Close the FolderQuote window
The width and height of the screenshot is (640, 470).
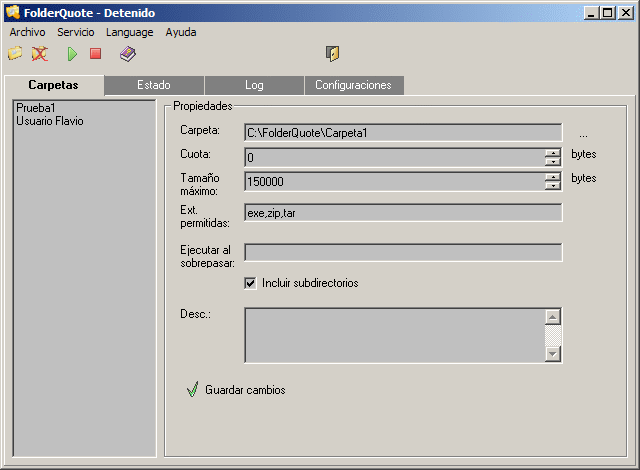(x=626, y=13)
